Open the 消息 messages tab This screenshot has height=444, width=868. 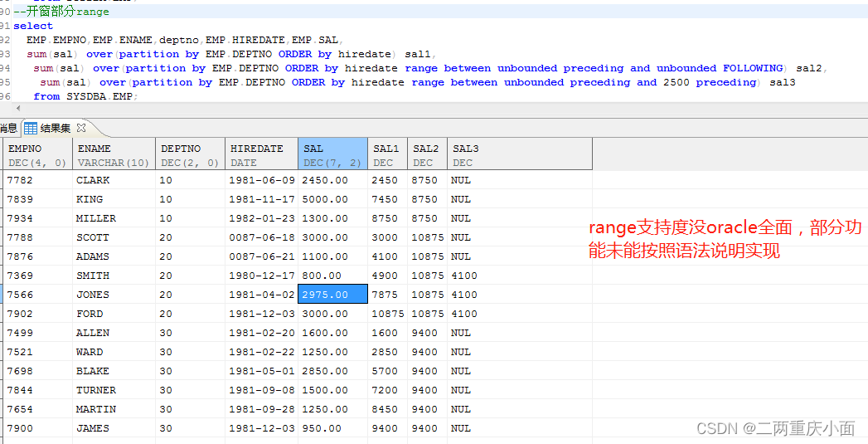[7, 129]
